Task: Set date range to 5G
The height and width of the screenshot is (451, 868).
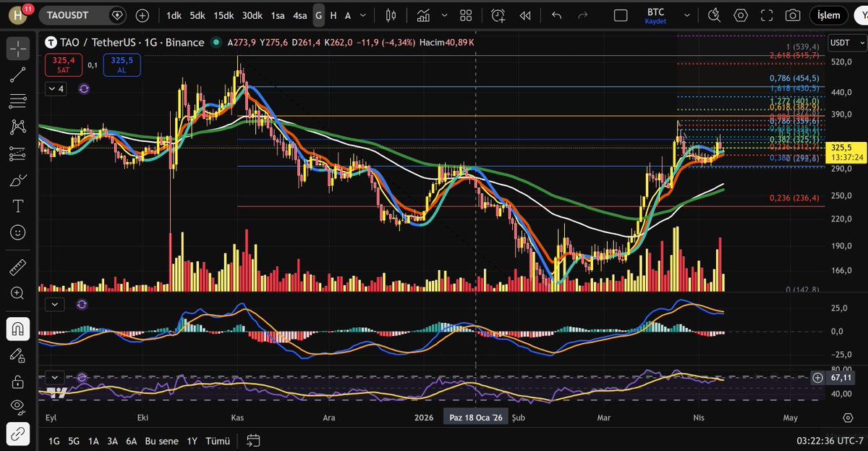Action: (x=74, y=440)
